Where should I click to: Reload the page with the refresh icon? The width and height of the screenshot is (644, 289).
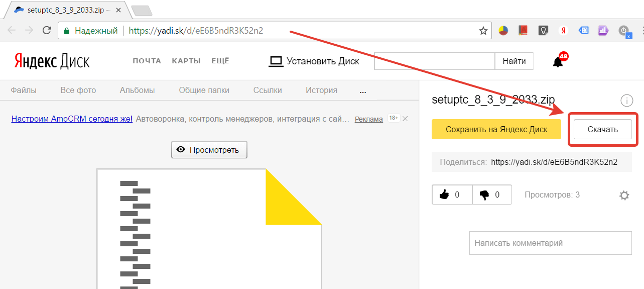pos(47,31)
